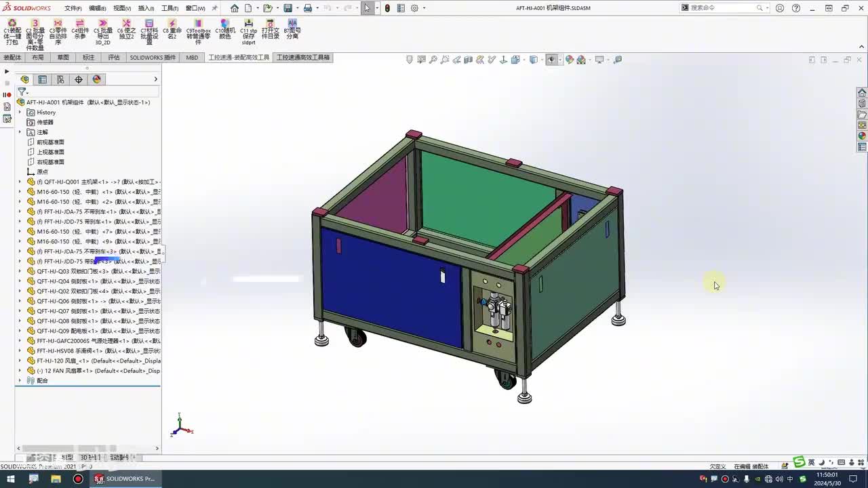Switch to the SOLIDWORKS 插件 tab
Image resolution: width=868 pixels, height=488 pixels.
pyautogui.click(x=153, y=58)
